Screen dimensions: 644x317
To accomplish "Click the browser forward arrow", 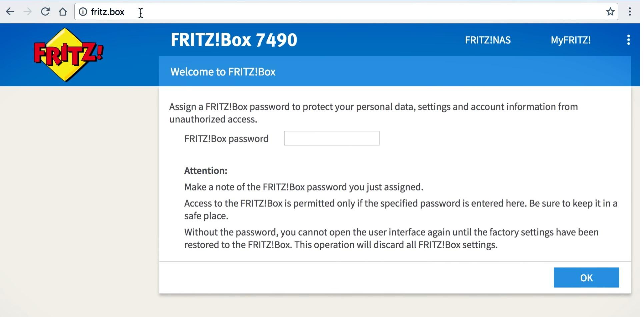I will [28, 12].
